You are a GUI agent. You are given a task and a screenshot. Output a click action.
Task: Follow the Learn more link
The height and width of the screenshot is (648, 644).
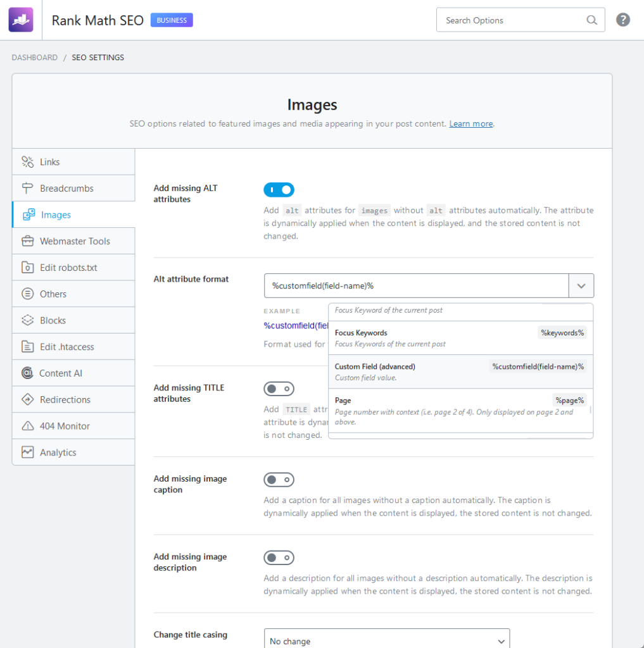pyautogui.click(x=470, y=124)
